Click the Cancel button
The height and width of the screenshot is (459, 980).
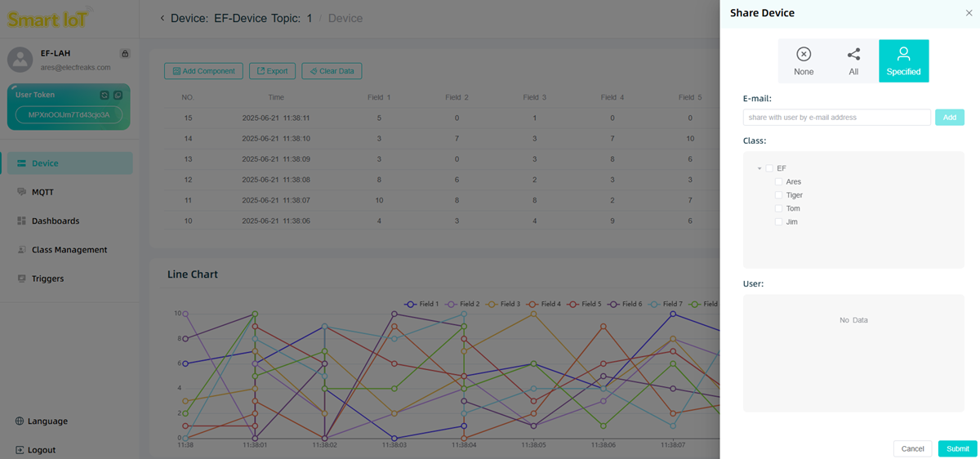(912, 448)
